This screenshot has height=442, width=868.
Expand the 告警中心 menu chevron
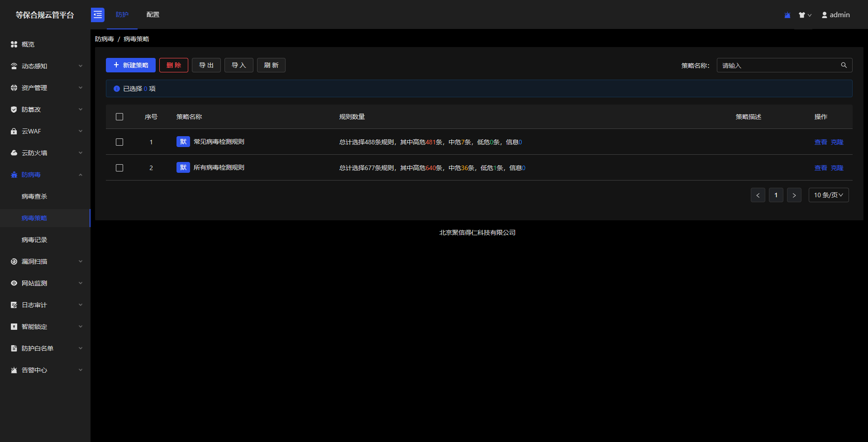pos(81,370)
